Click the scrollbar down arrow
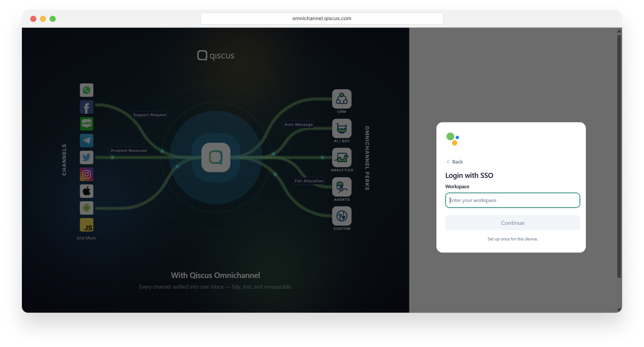644x347 pixels. tap(619, 310)
